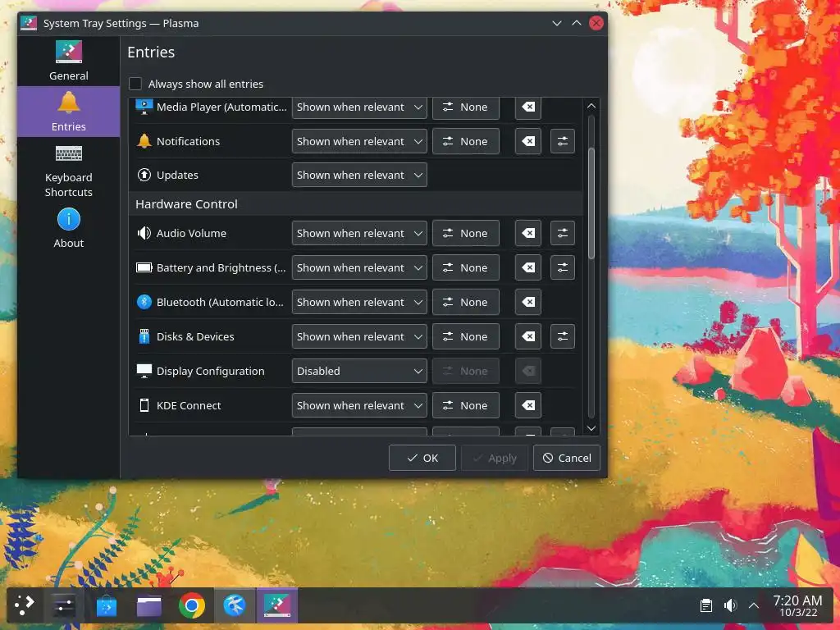Open the application launcher on taskbar
840x630 pixels.
24,606
